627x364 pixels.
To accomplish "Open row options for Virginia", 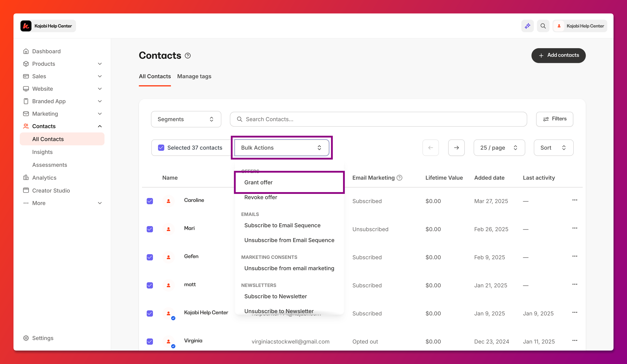I will (574, 340).
